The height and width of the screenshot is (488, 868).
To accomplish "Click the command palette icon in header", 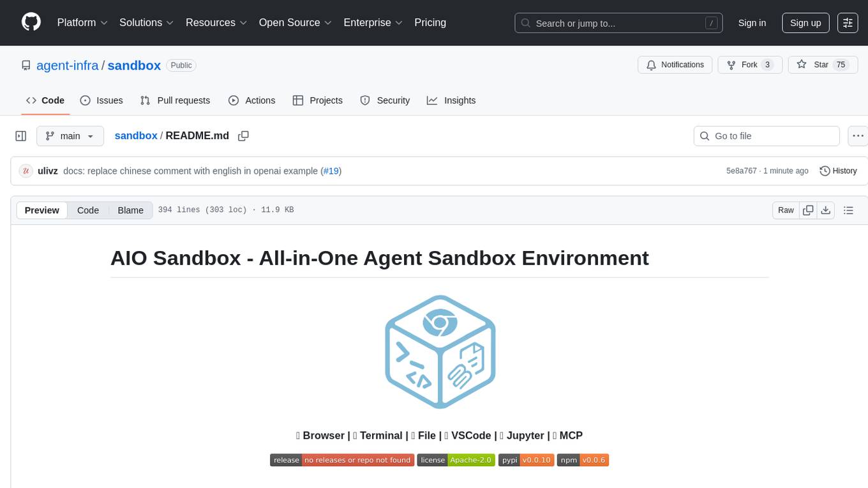I will click(848, 22).
